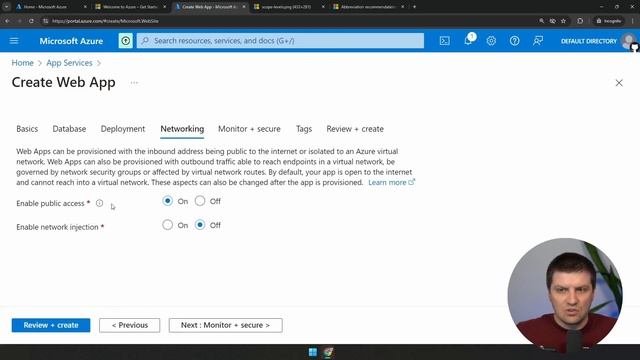Open the notifications bell

click(468, 40)
